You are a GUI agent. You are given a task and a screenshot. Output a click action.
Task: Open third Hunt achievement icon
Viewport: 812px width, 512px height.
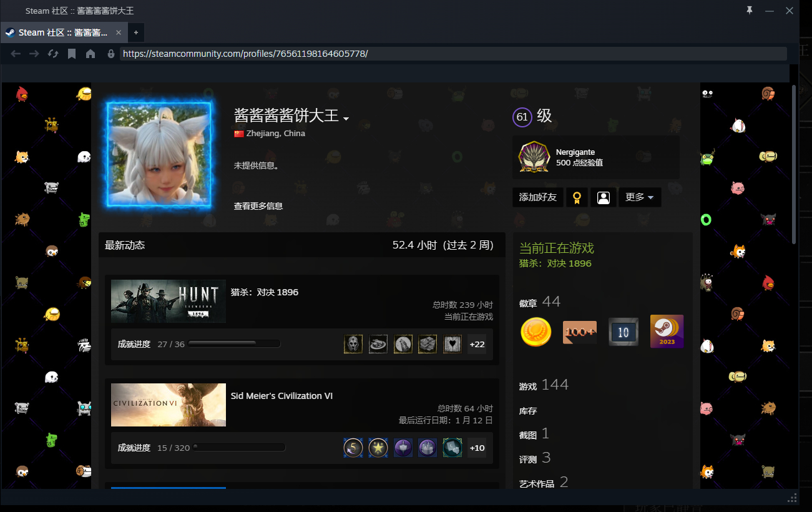click(x=403, y=344)
